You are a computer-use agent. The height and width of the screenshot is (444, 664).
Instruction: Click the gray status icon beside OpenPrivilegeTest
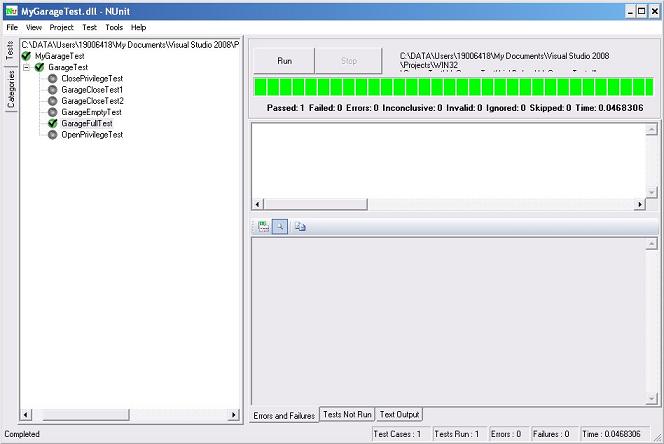pos(53,134)
